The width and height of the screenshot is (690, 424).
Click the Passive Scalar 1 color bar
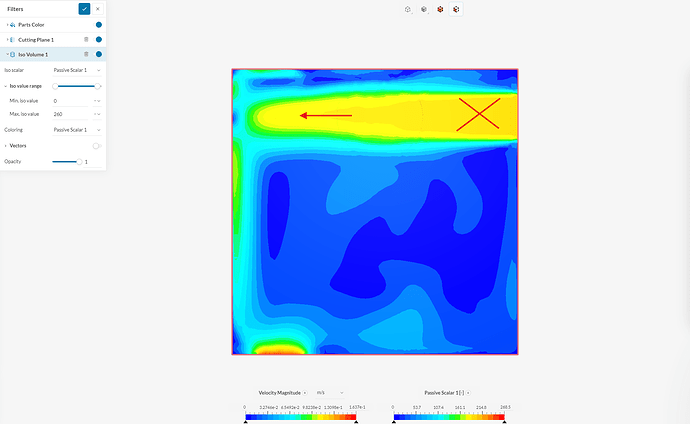pos(449,417)
